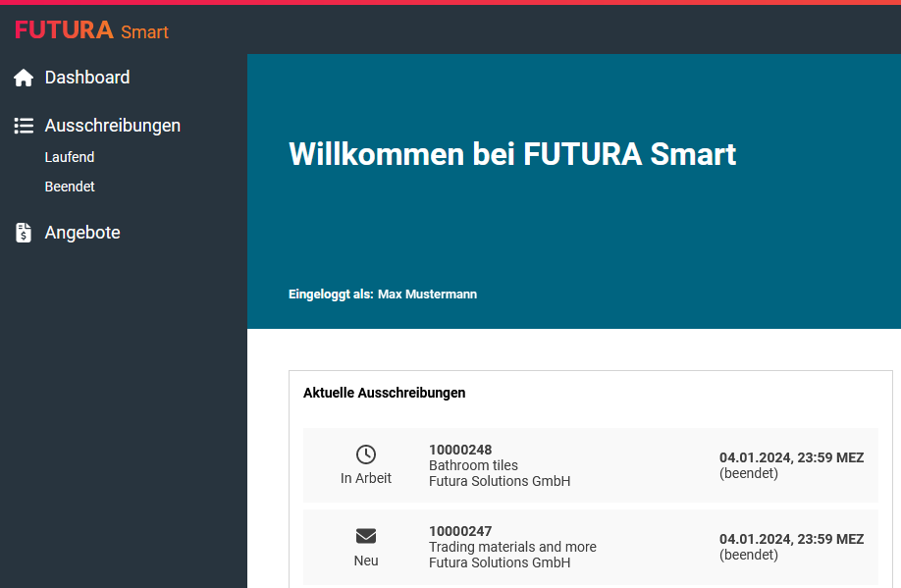This screenshot has height=588, width=901.
Task: Click the Neu status label
Action: coord(366,561)
